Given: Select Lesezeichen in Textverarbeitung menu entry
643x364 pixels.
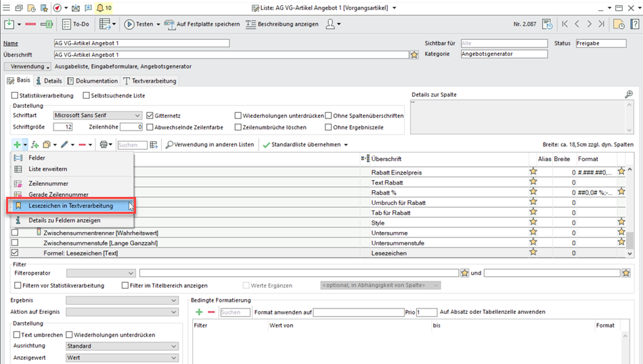Looking at the screenshot, I should (70, 206).
